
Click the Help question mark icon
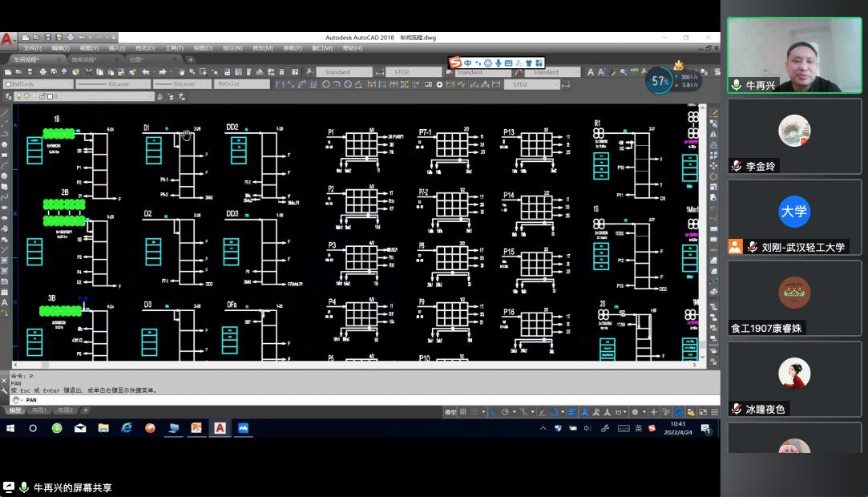pyautogui.click(x=295, y=71)
